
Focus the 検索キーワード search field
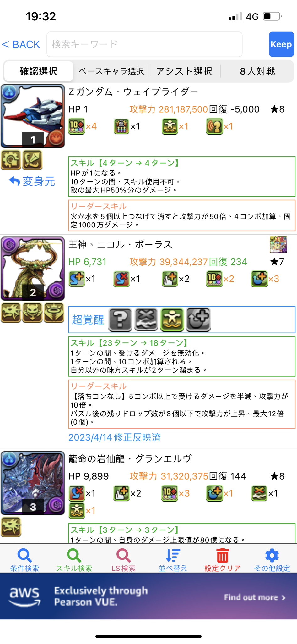pos(144,44)
